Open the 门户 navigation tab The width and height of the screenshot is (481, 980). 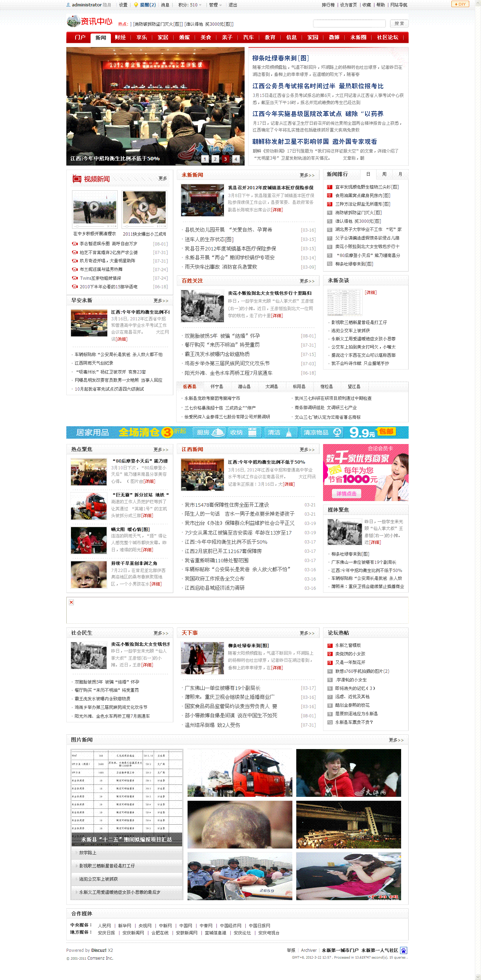pyautogui.click(x=80, y=37)
